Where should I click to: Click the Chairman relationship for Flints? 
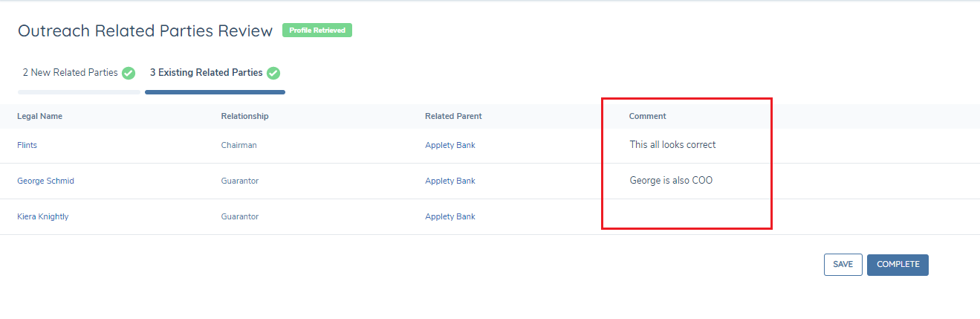(x=238, y=145)
